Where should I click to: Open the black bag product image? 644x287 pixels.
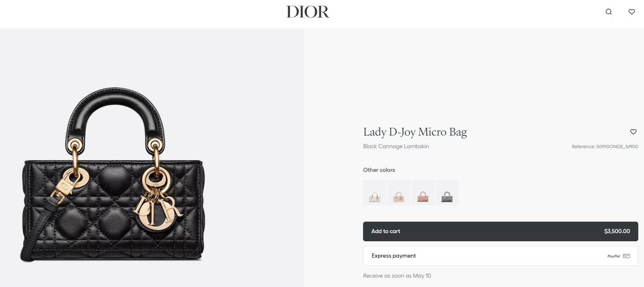pyautogui.click(x=113, y=175)
